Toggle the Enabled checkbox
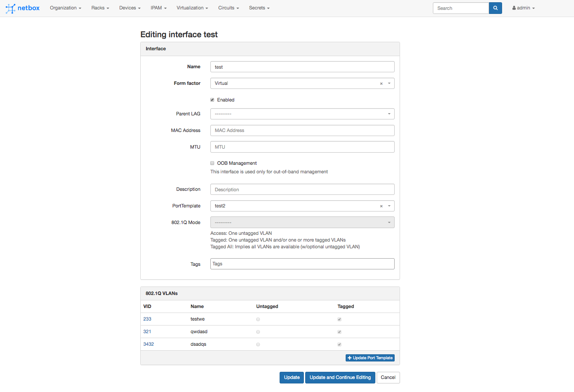Viewport: 574px width, 392px height. 212,100
